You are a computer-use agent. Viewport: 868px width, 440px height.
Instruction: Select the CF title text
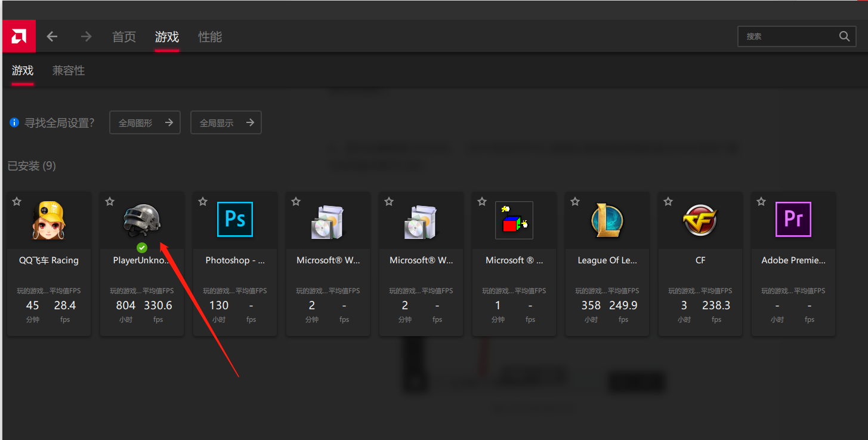point(700,260)
